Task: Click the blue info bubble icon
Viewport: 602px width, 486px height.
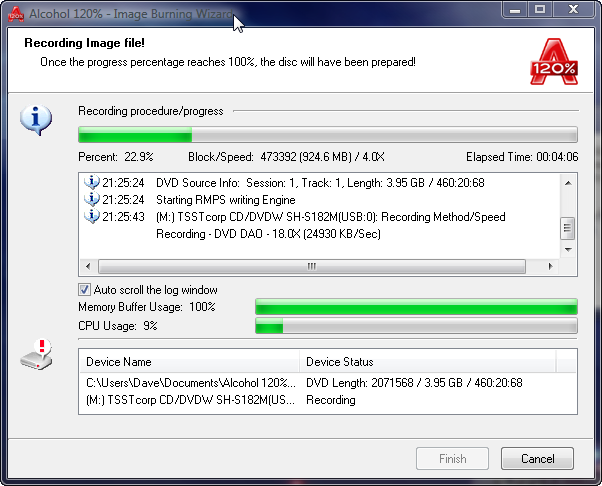Action: tap(36, 120)
